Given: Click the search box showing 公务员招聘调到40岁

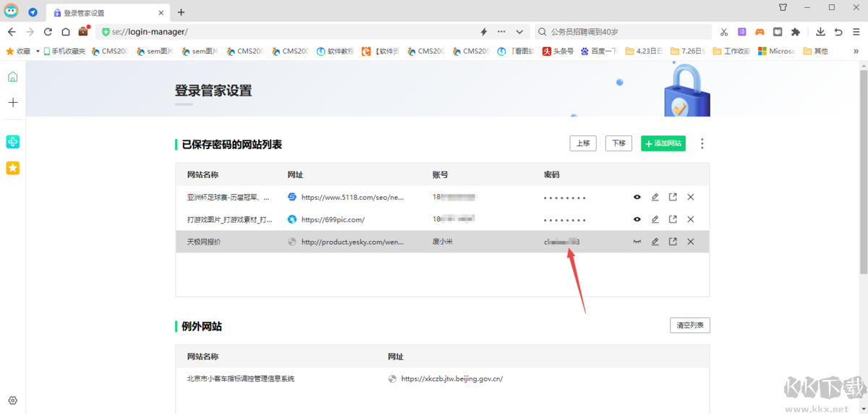Looking at the screenshot, I should coord(623,32).
